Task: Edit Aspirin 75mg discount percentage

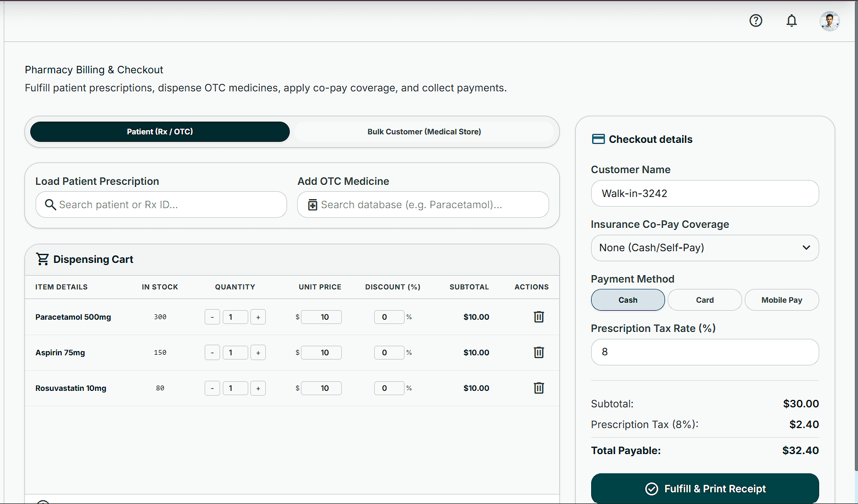Action: click(389, 353)
